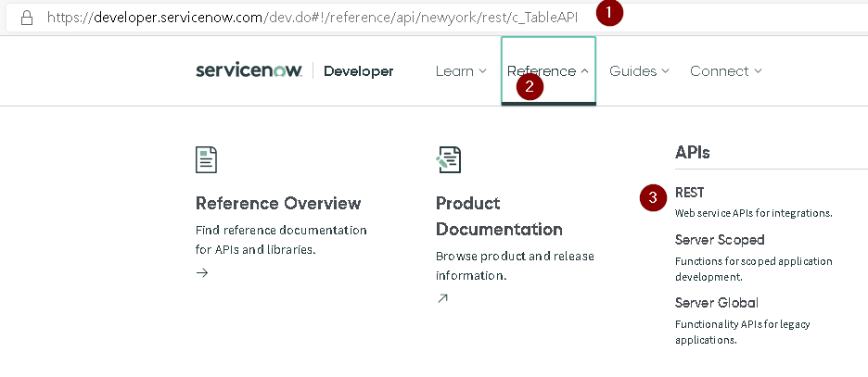The image size is (868, 377).
Task: Open the Reference Overview document icon
Action: tap(207, 159)
